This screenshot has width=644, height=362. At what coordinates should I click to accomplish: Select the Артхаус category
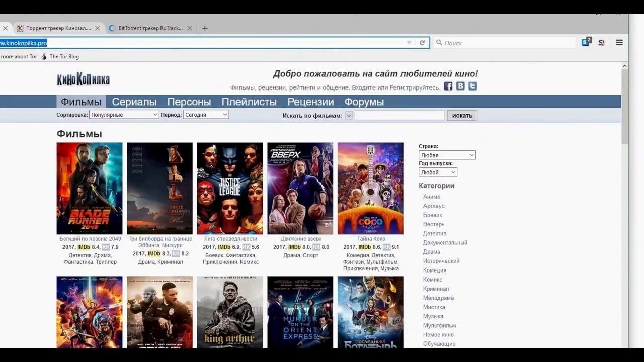434,206
